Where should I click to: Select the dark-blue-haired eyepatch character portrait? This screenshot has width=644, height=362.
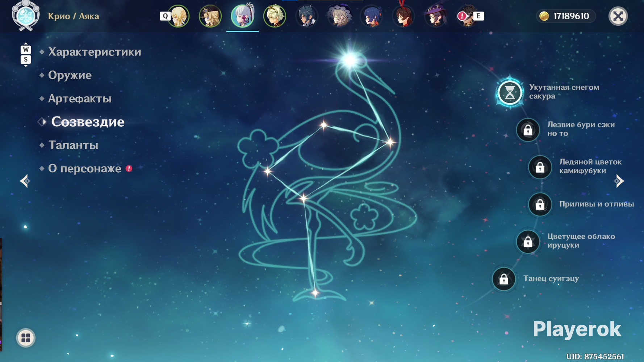[307, 16]
